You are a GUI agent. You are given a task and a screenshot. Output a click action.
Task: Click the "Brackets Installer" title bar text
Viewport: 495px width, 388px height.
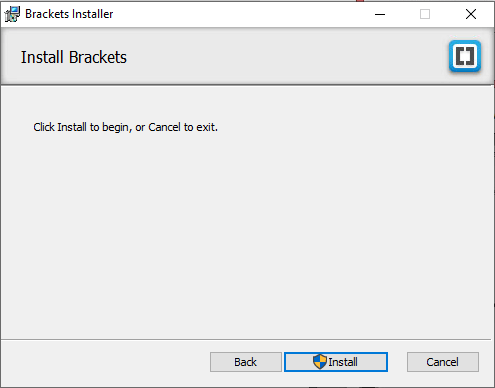(69, 14)
